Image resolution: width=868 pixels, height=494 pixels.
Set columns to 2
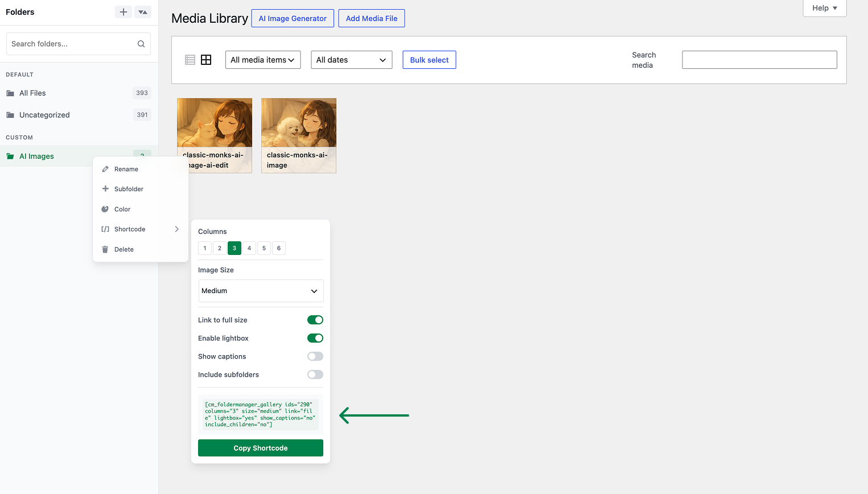(220, 248)
